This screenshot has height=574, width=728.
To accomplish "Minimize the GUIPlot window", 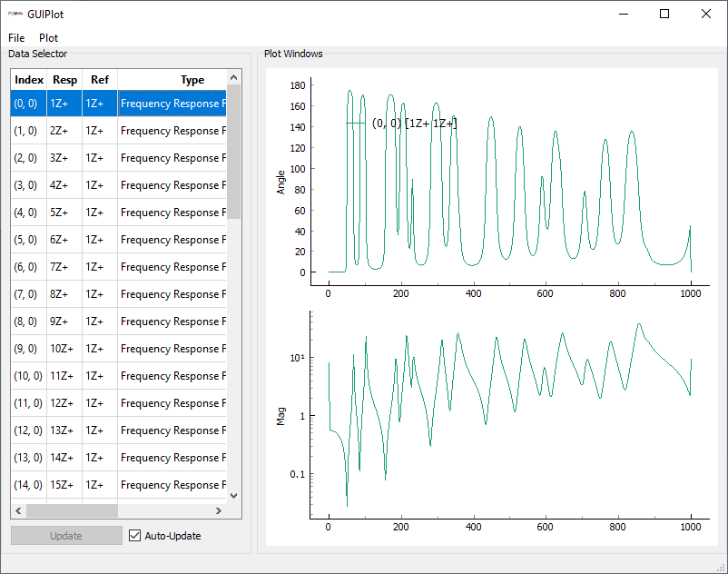I will 623,14.
